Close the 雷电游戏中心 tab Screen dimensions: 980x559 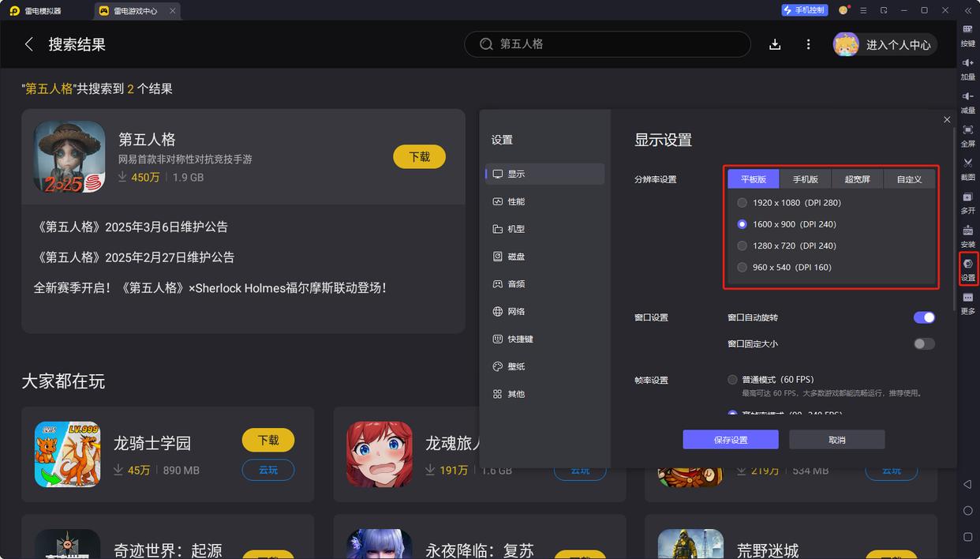[173, 11]
